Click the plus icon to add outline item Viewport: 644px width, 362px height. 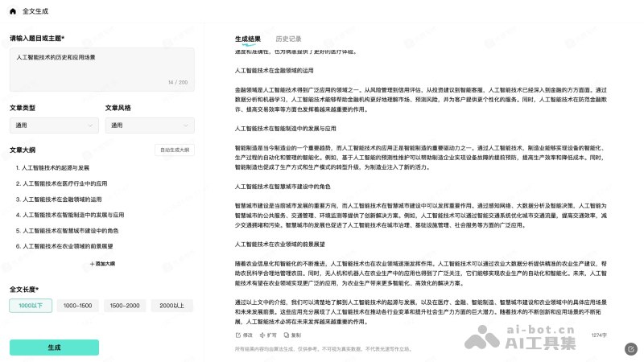tap(92, 264)
